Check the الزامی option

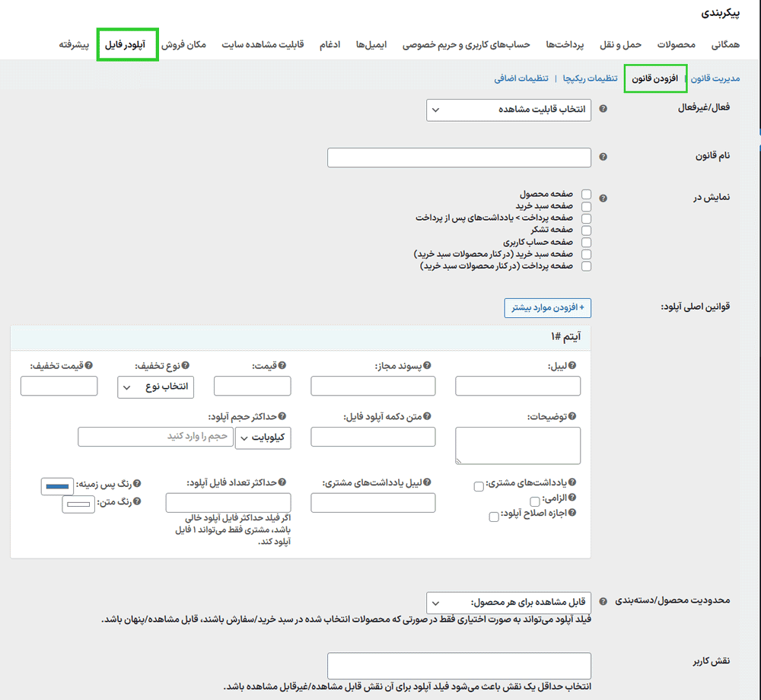[534, 500]
